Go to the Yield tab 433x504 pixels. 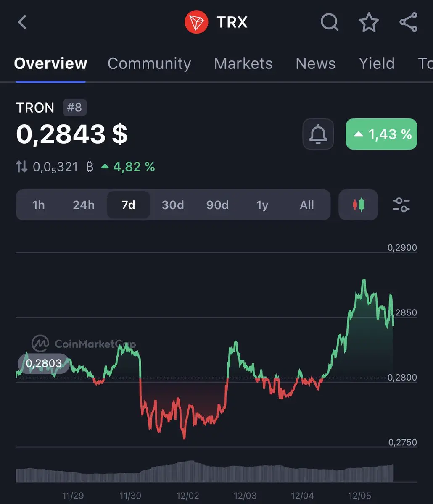377,63
